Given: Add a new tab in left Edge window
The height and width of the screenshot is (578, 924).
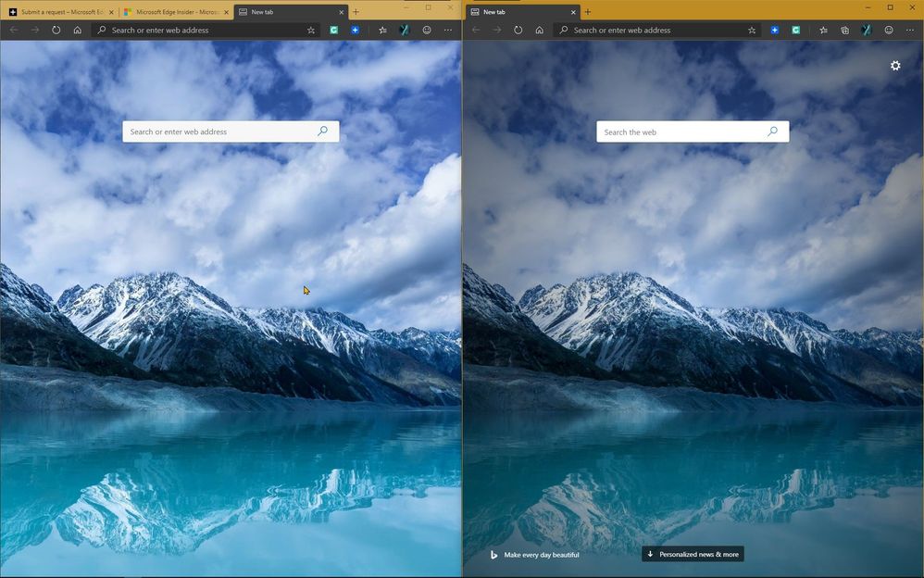Looking at the screenshot, I should (356, 12).
